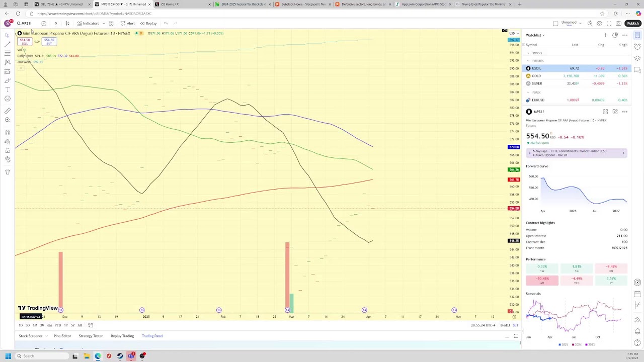Open the Watchlist name dropdown
The image size is (644, 362).
pos(535,35)
